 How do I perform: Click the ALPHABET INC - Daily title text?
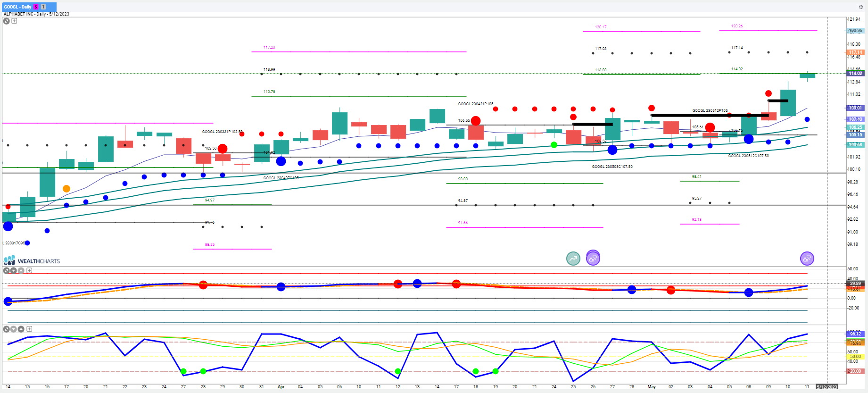pyautogui.click(x=36, y=14)
